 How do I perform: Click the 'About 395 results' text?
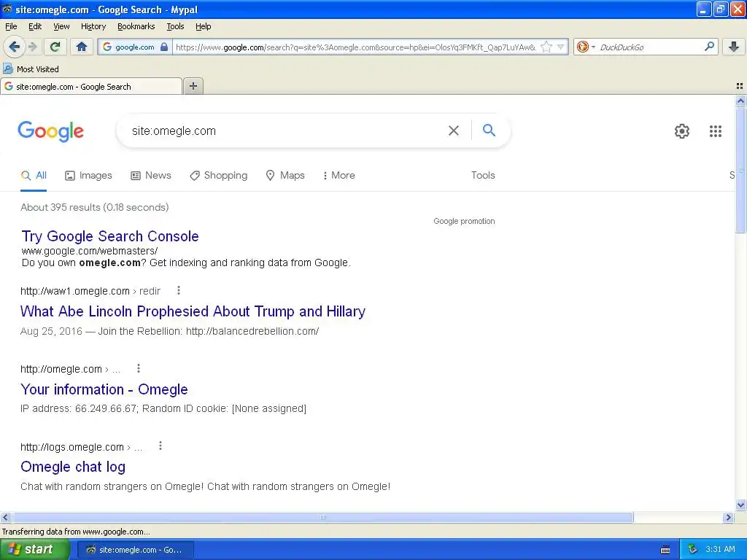tap(94, 207)
